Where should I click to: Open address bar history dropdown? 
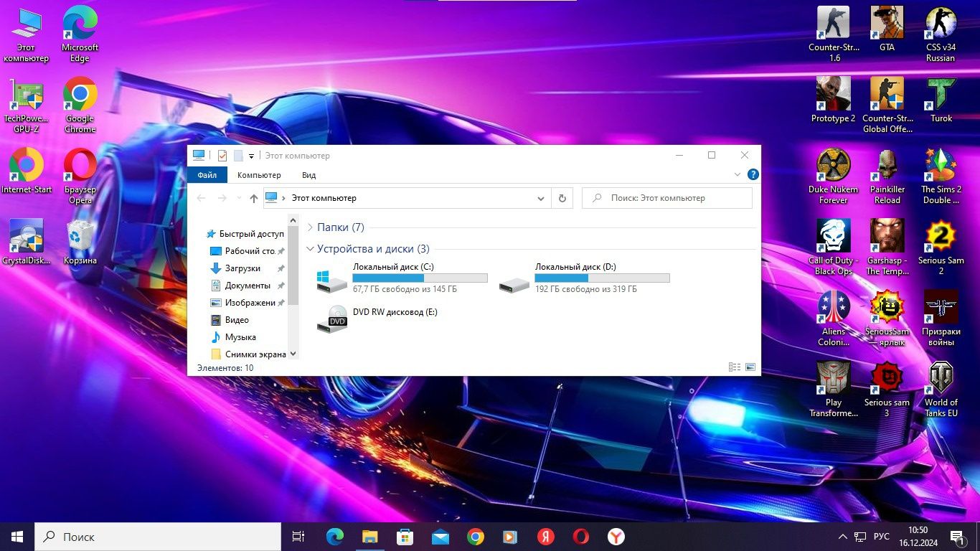pos(541,198)
